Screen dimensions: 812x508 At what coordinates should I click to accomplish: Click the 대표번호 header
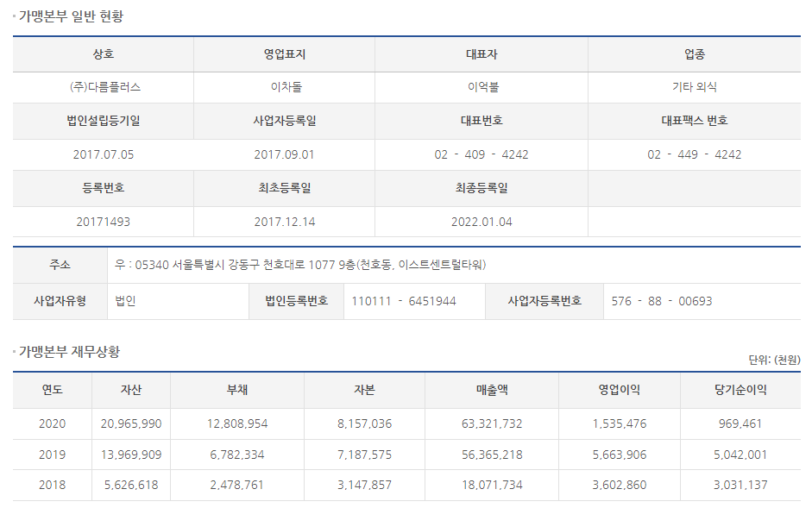pyautogui.click(x=482, y=121)
